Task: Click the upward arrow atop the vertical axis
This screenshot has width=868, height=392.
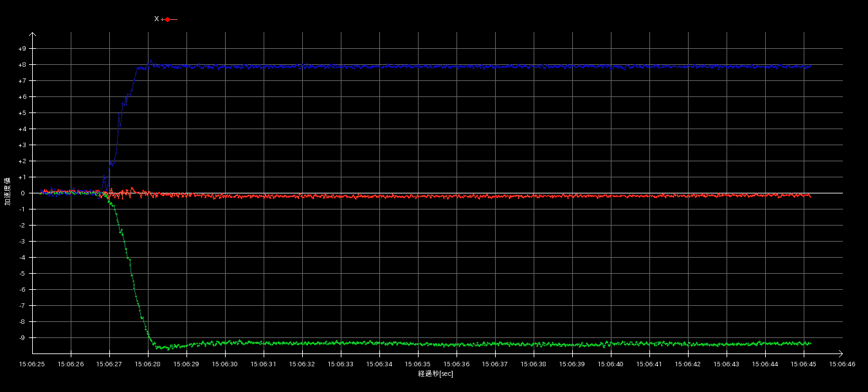Action: [32, 35]
